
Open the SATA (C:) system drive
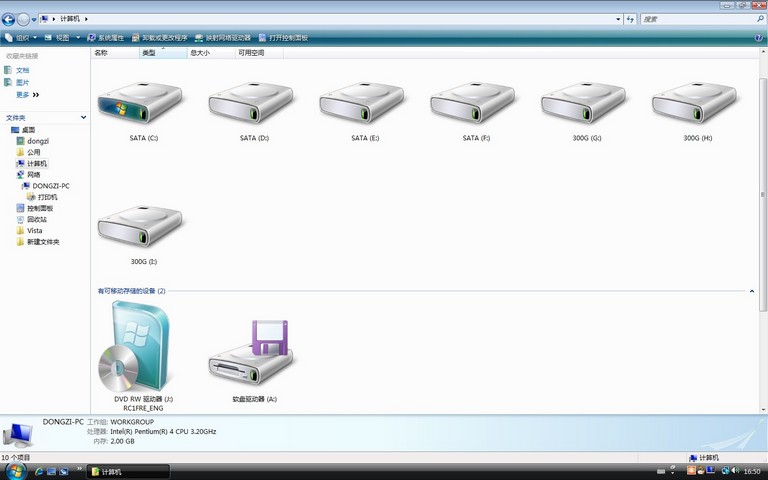(141, 103)
